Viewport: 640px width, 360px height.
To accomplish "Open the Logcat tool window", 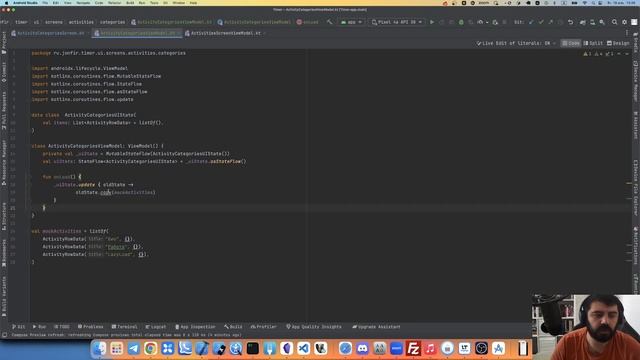I will (156, 327).
